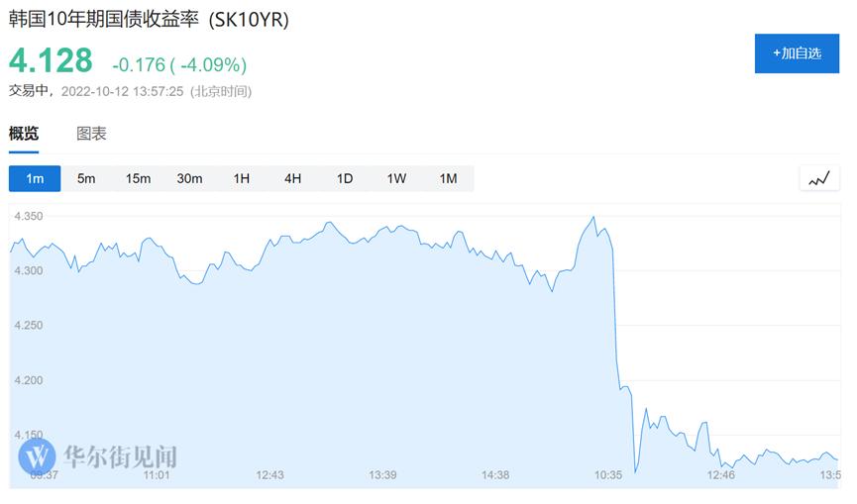The height and width of the screenshot is (504, 857).
Task: Select the 1m interval
Action: click(35, 178)
